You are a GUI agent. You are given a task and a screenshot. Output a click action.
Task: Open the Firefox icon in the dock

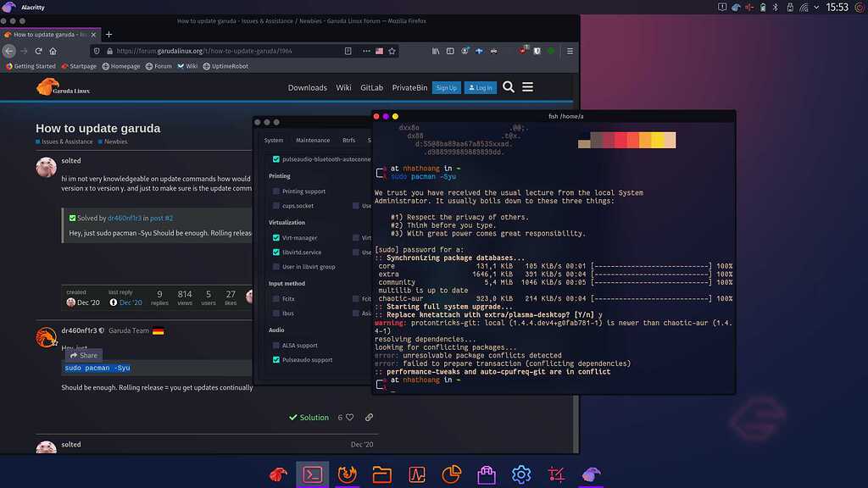(x=347, y=474)
